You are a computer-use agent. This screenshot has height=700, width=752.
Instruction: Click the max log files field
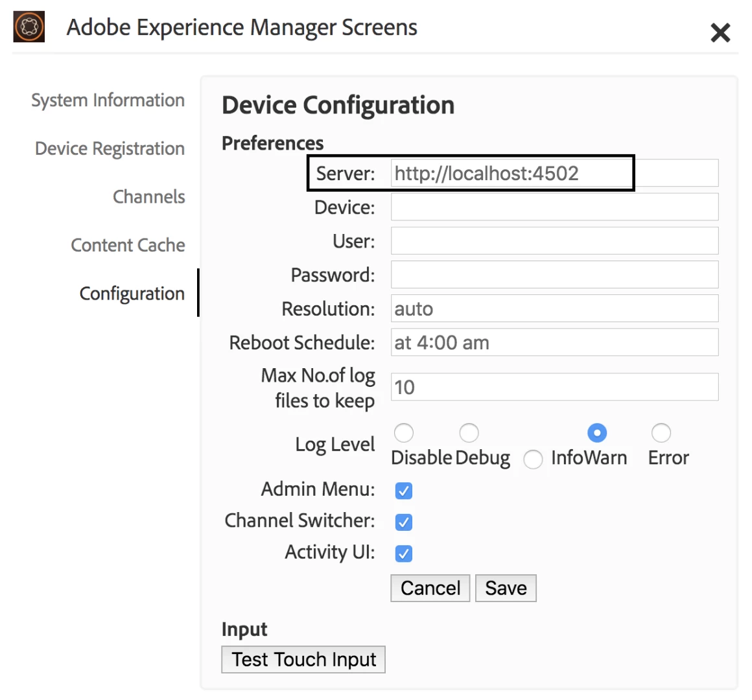click(554, 387)
